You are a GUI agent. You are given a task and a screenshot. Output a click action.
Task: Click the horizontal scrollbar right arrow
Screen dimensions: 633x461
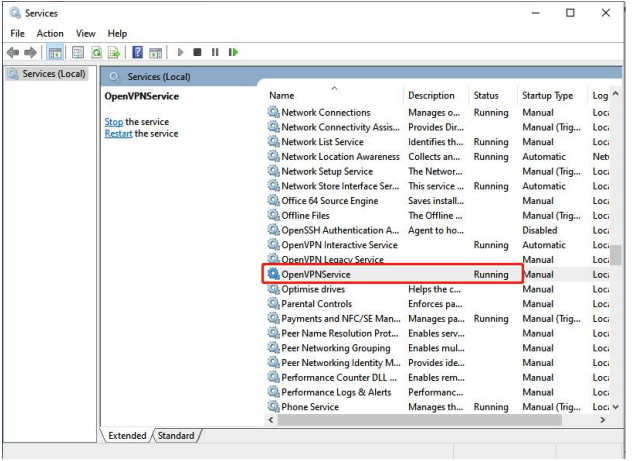(603, 420)
